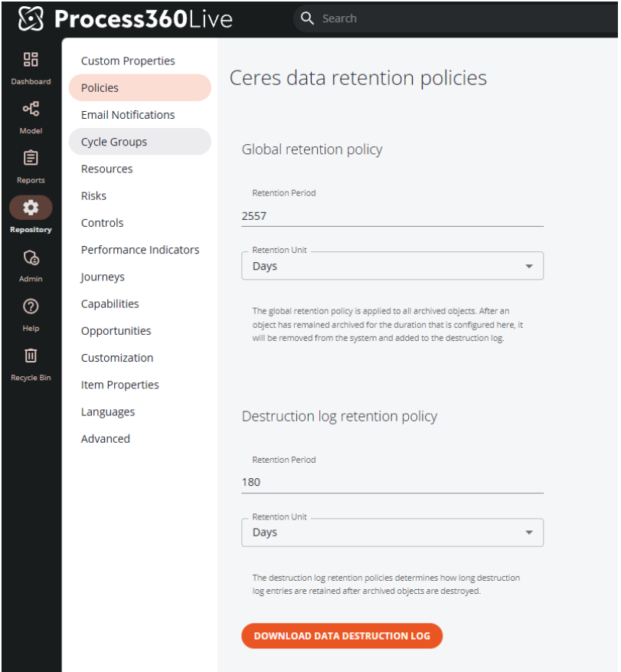
Task: Open the Reports clipboard icon
Action: (x=31, y=159)
